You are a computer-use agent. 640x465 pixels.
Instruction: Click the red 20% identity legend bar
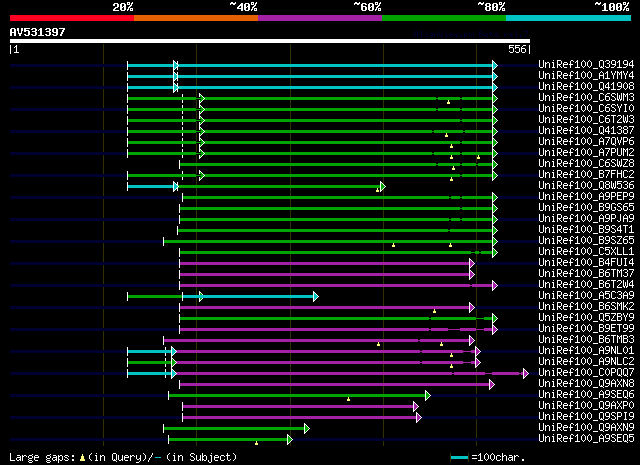tap(72, 18)
